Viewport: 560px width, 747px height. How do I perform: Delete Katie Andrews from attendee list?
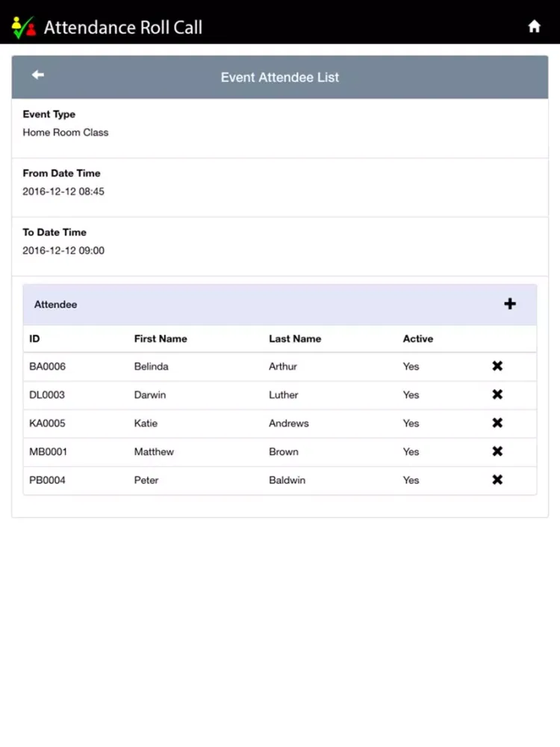[497, 423]
